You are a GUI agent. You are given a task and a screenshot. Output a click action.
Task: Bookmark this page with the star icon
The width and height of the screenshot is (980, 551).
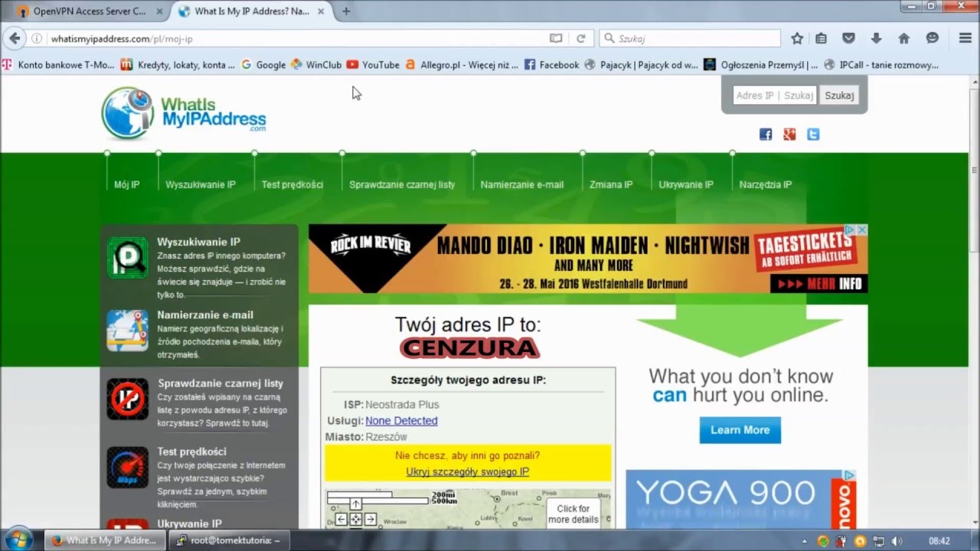[x=797, y=38]
